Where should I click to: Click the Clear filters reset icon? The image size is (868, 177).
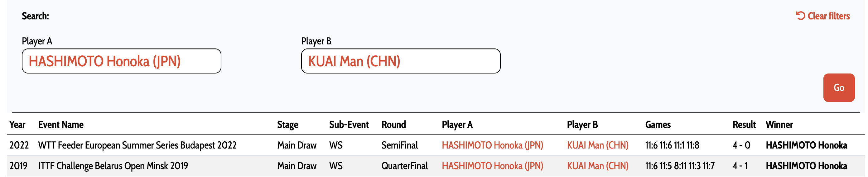[800, 16]
